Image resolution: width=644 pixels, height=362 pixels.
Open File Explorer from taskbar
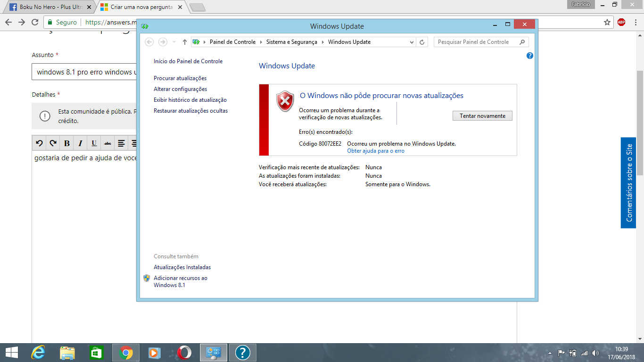[x=67, y=353]
